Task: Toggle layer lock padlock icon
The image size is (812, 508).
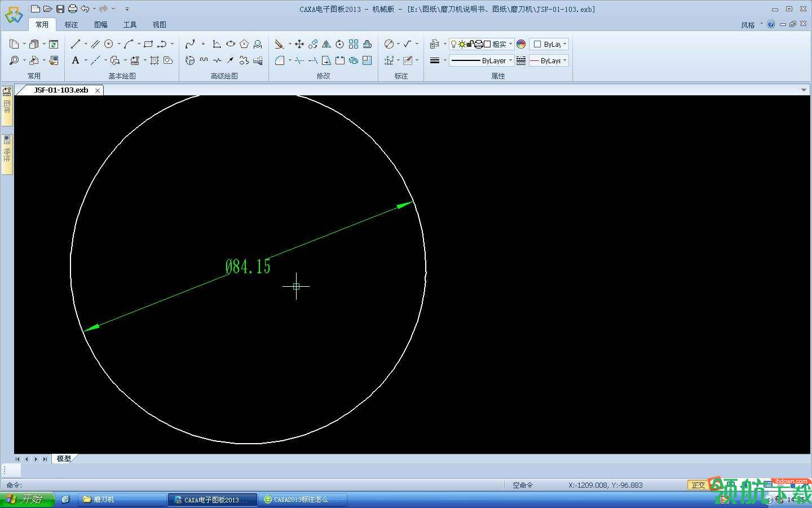Action: [x=470, y=43]
